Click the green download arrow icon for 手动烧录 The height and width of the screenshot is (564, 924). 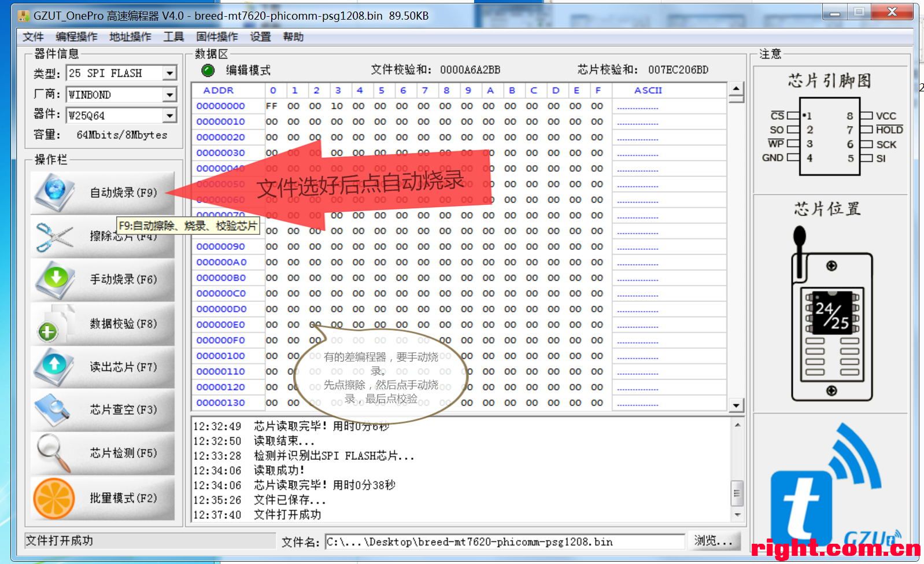click(54, 280)
